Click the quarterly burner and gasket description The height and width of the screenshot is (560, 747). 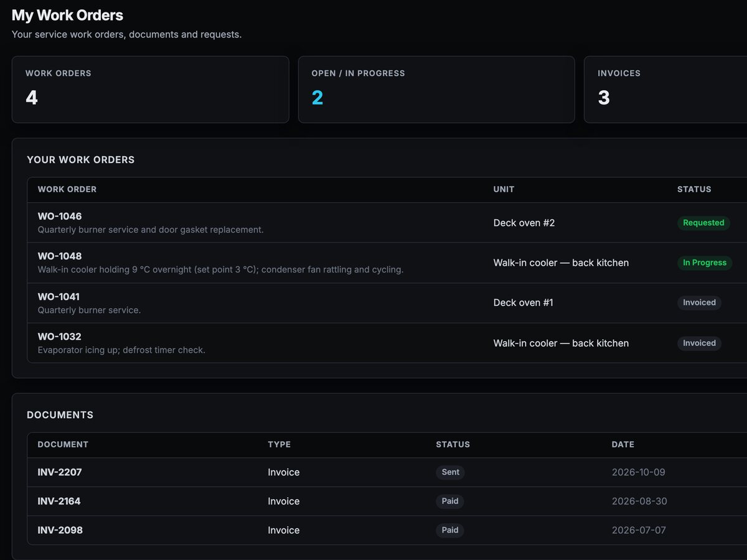click(151, 230)
